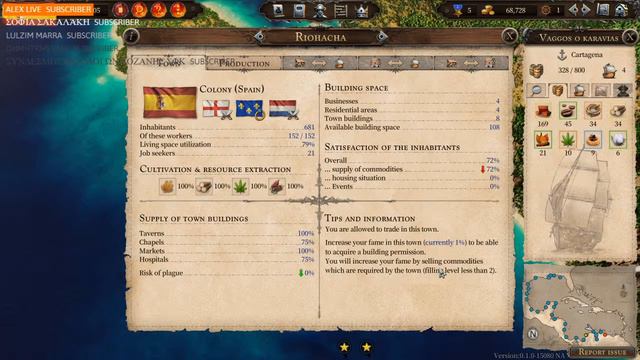Open the sailboat icon in top center bar
640x360 pixels.
[278, 11]
